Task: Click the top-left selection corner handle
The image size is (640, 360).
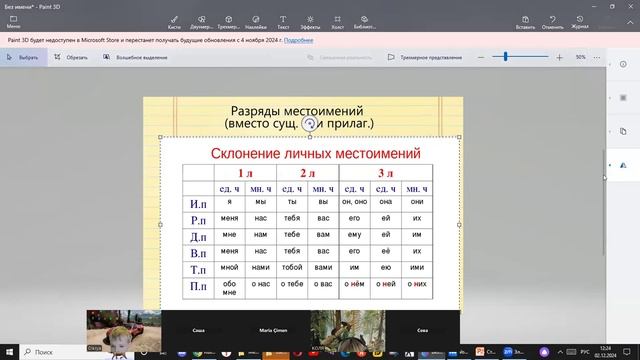Action: [160, 137]
